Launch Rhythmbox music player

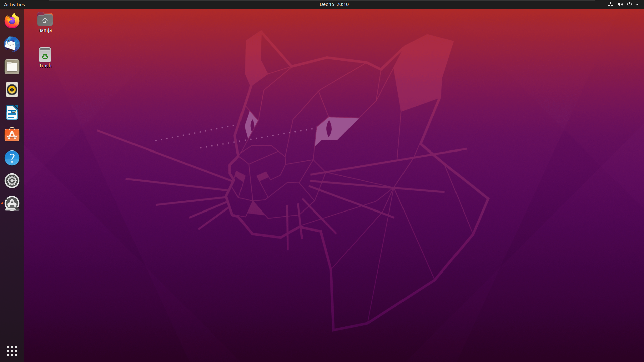[12, 89]
